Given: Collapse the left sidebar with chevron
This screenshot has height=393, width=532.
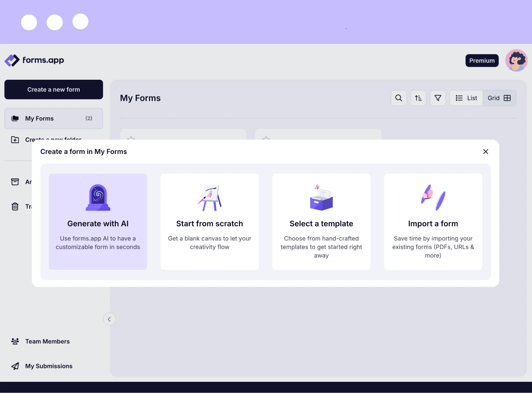Looking at the screenshot, I should tap(109, 319).
